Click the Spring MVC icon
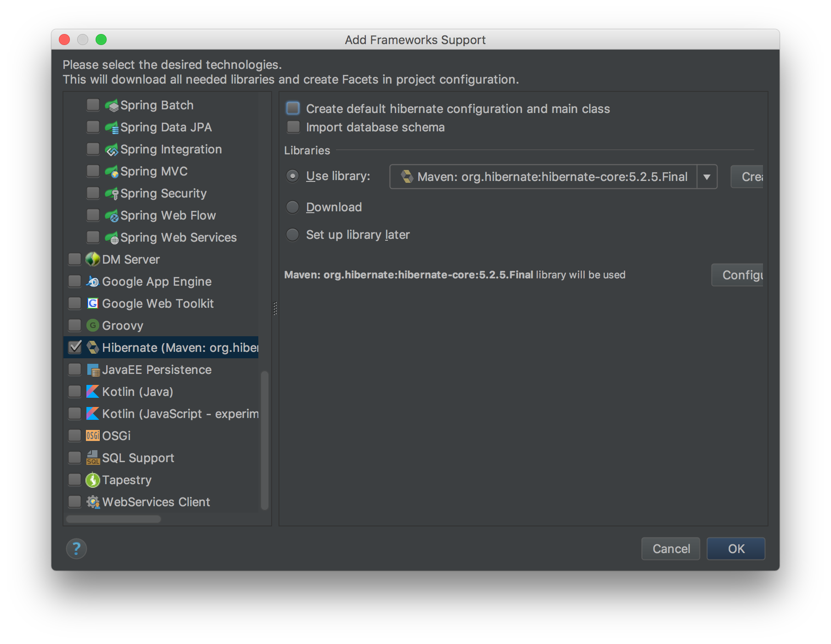Screen dimensions: 831x644 (112, 172)
